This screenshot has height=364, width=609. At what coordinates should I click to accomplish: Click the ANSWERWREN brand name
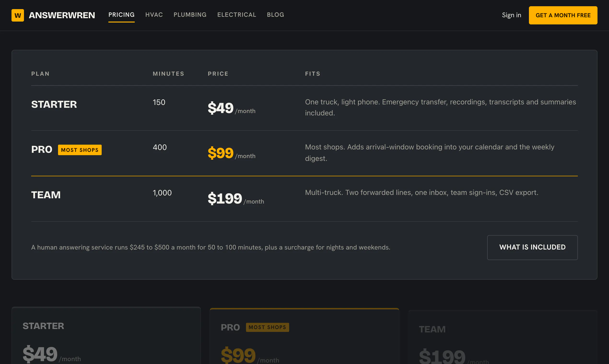tap(62, 15)
